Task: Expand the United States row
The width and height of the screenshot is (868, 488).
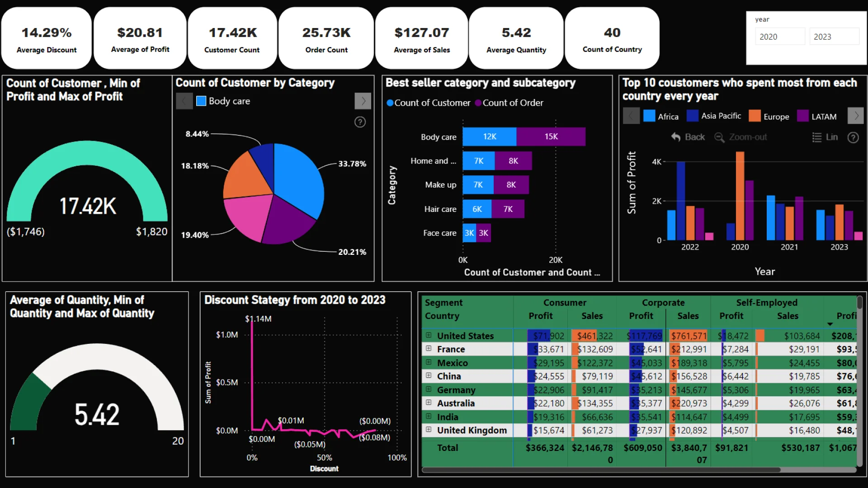Action: pyautogui.click(x=429, y=335)
